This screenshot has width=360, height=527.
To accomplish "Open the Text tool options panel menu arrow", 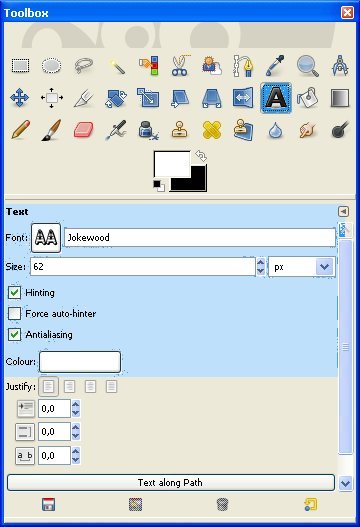I will point(343,211).
